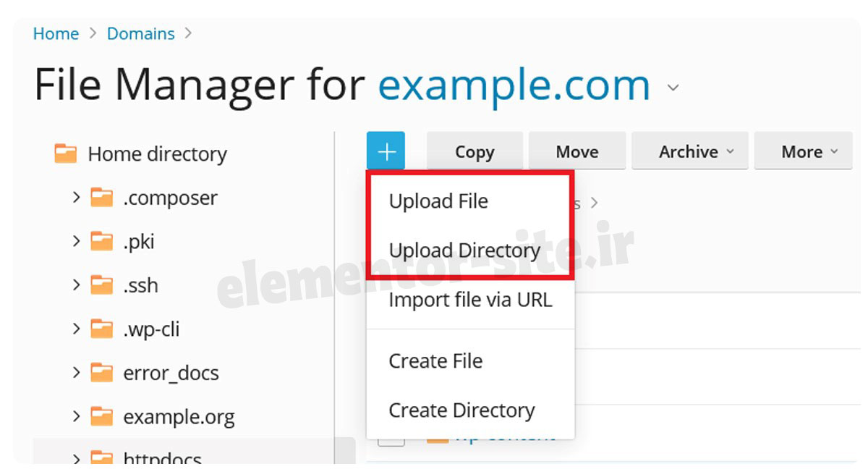Click the error_docs folder icon
The width and height of the screenshot is (868, 472).
click(x=102, y=373)
